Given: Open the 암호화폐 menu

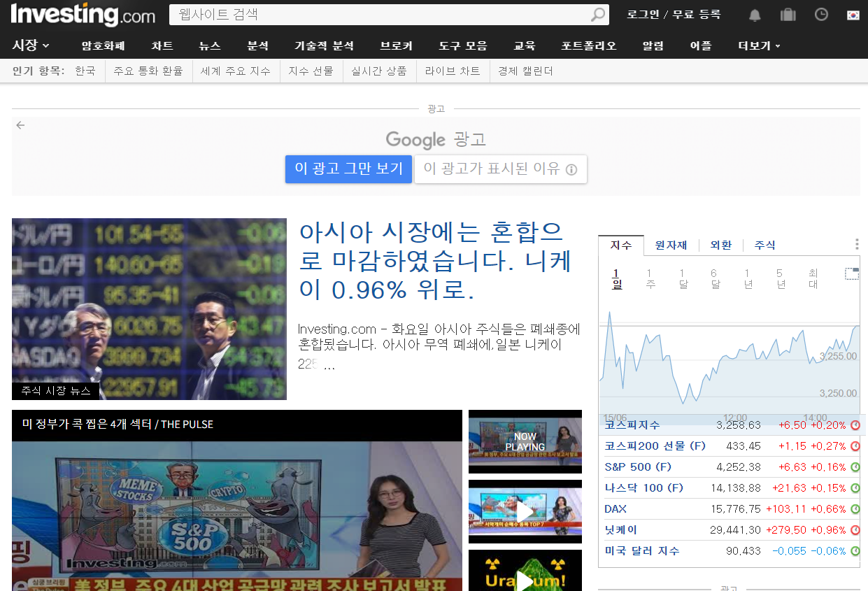Looking at the screenshot, I should pyautogui.click(x=103, y=46).
